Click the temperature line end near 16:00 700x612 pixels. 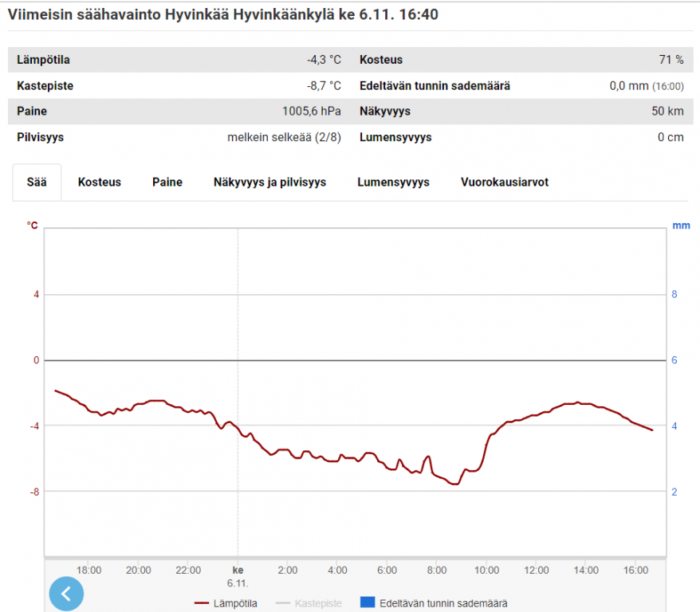(x=652, y=430)
